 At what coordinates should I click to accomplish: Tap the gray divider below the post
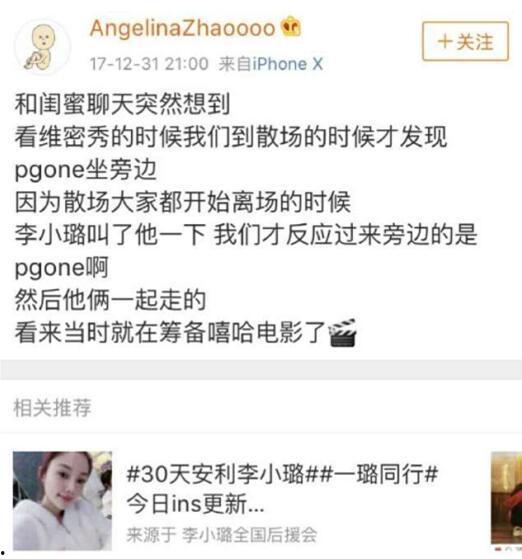point(261,370)
